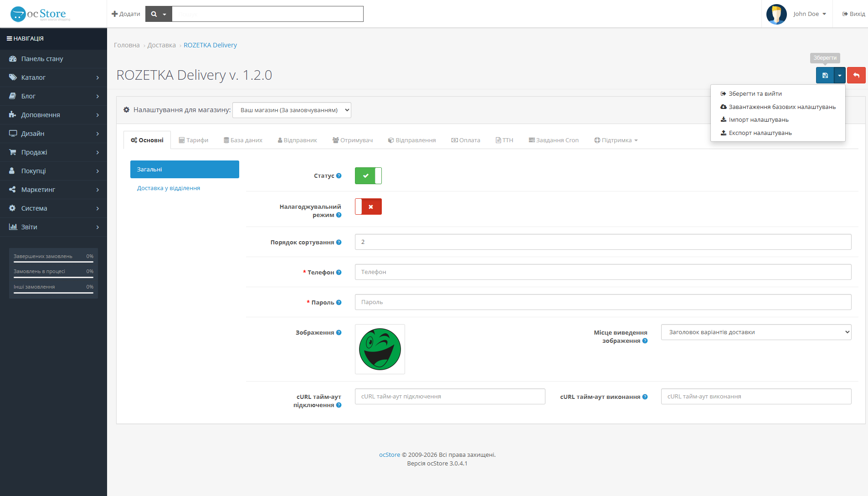This screenshot has height=496, width=868.
Task: Open the store selection dropdown
Action: (x=292, y=110)
